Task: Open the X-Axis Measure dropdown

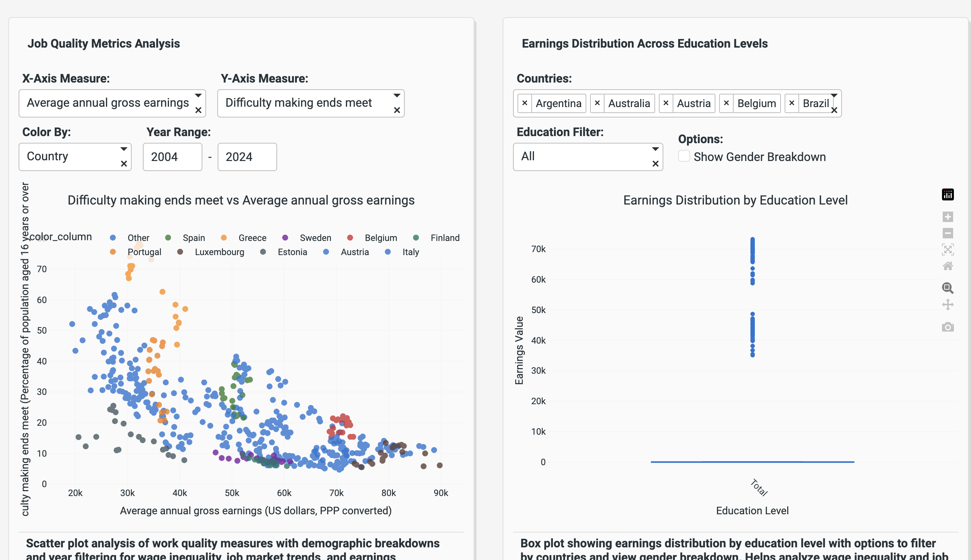Action: 108,103
